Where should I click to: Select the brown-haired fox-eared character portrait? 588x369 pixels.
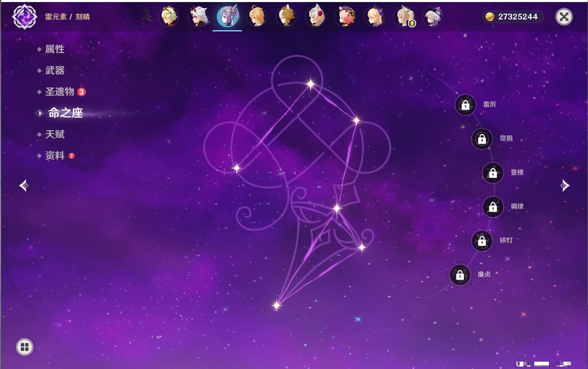point(287,17)
